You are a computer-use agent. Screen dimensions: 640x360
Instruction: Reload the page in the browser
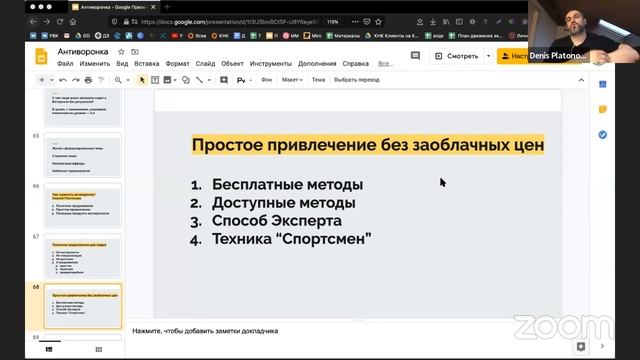pyautogui.click(x=60, y=22)
